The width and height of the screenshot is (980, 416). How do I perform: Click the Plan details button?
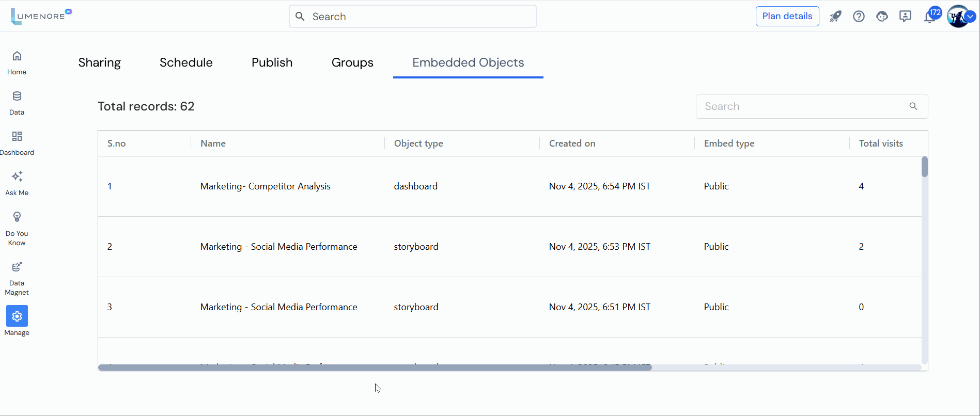[x=787, y=16]
